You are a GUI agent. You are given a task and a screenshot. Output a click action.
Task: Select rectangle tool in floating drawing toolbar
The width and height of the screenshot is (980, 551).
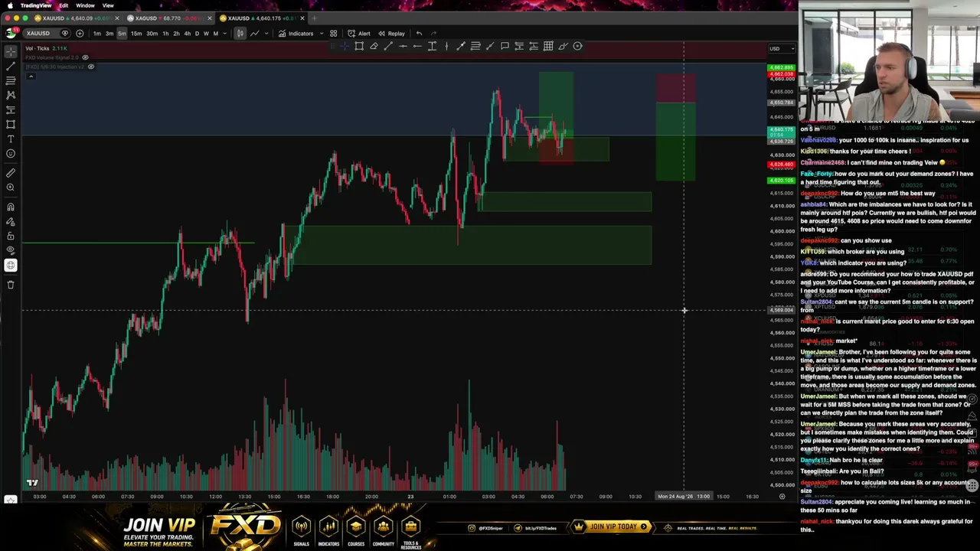[359, 47]
